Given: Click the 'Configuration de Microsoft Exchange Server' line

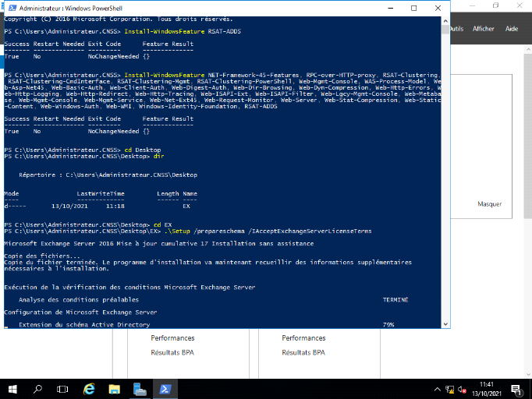Looking at the screenshot, I should [80, 312].
